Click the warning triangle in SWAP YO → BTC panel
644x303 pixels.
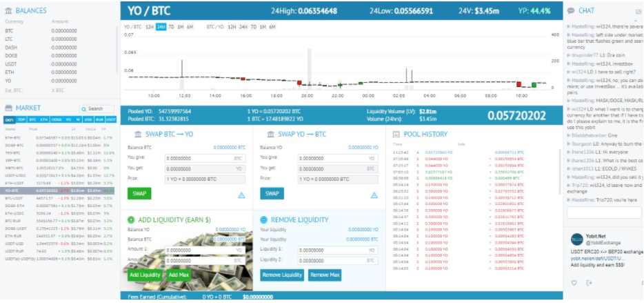[374, 195]
